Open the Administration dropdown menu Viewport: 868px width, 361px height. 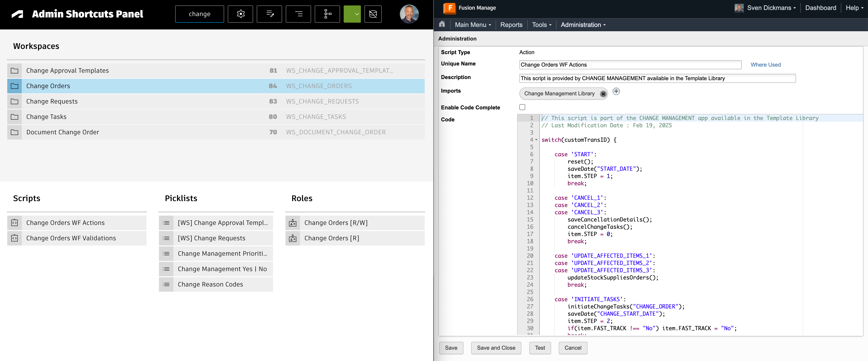point(583,25)
